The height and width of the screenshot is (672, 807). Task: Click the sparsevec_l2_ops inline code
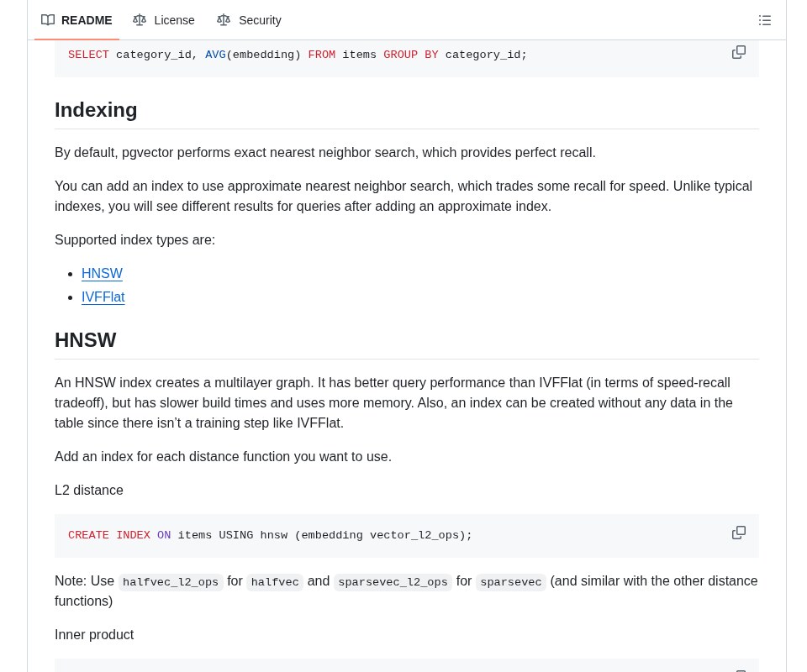coord(393,582)
